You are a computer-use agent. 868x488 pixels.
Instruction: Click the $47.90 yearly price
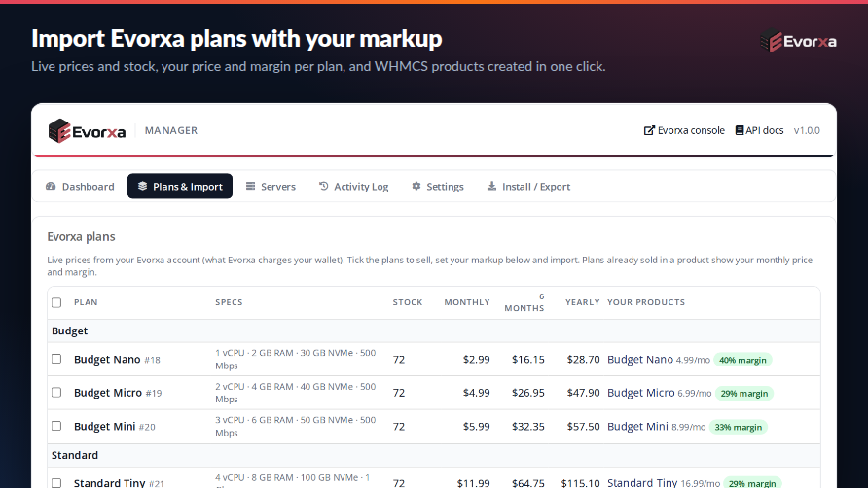583,393
